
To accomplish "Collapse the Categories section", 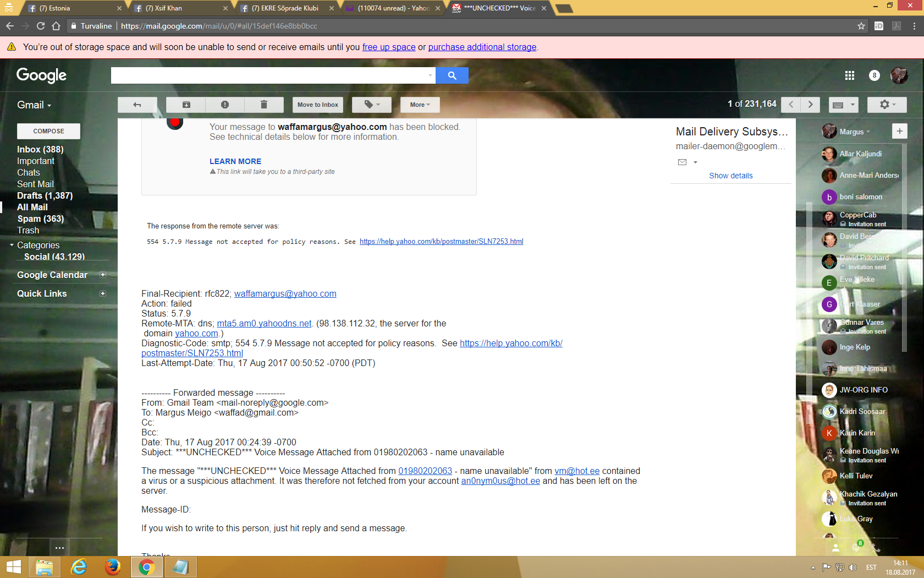I will [12, 245].
